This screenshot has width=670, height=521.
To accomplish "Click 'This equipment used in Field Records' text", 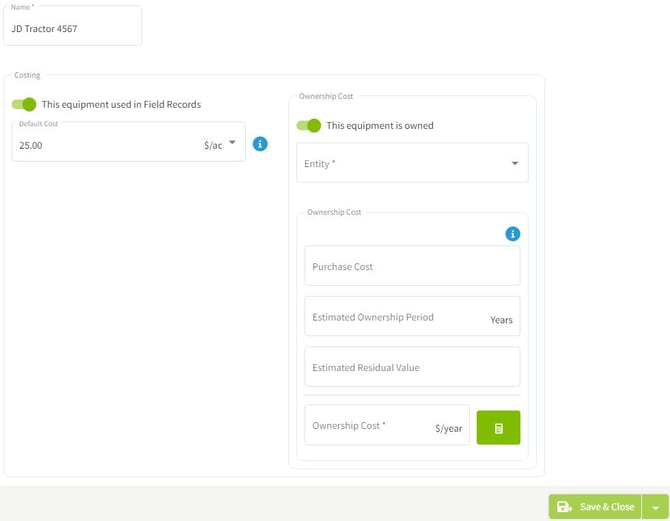I will click(121, 104).
